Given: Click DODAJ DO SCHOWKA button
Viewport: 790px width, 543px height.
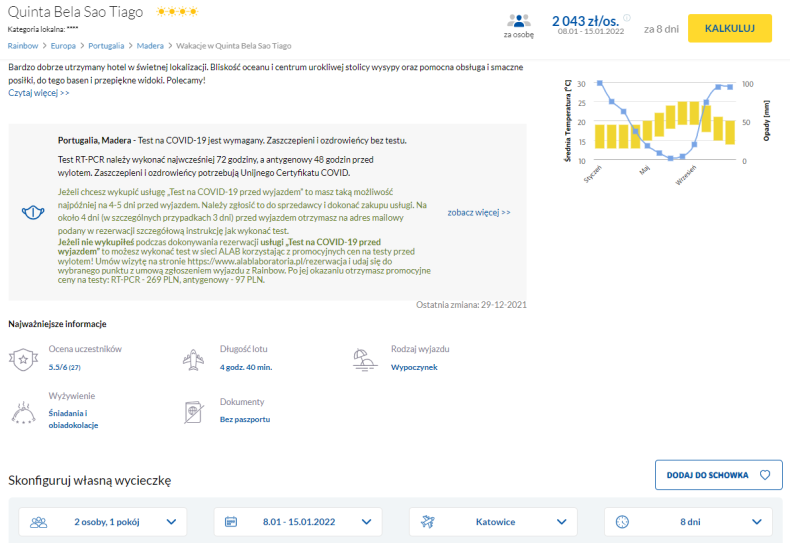Looking at the screenshot, I should tap(718, 474).
